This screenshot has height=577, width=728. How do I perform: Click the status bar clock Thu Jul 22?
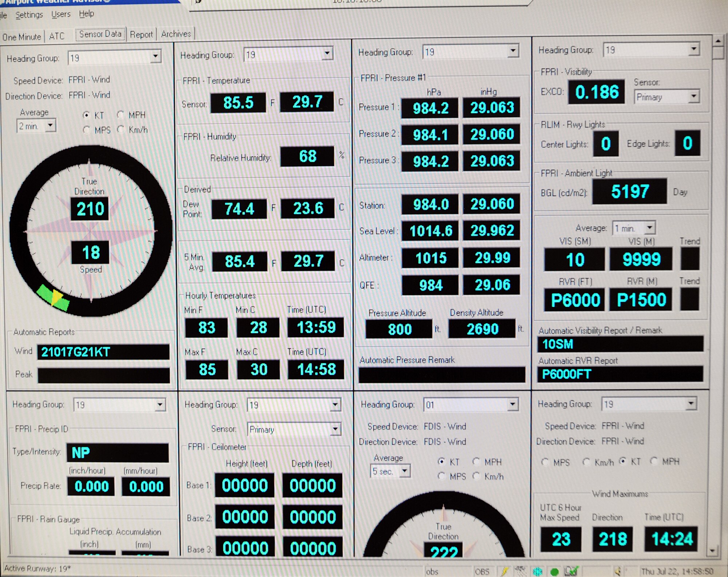point(677,572)
